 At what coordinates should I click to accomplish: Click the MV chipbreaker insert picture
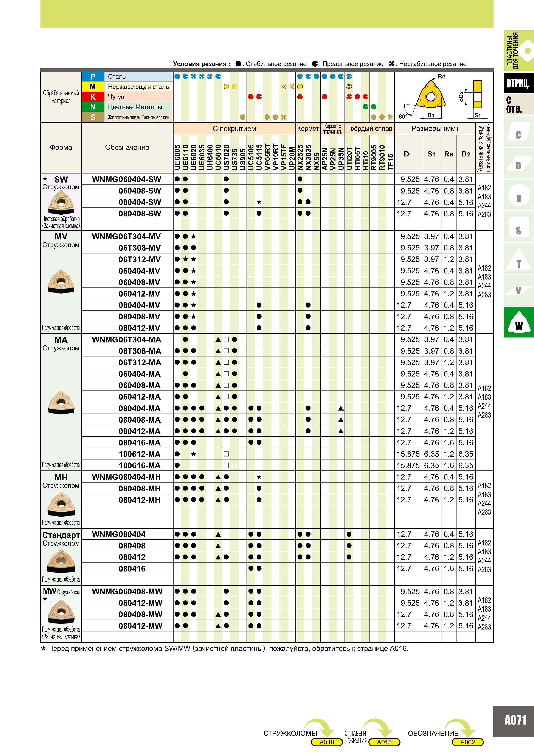61,281
